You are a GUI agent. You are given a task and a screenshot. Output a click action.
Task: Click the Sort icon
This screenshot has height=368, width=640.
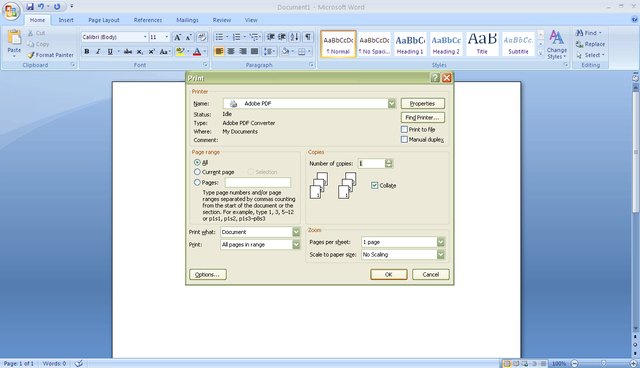point(294,37)
